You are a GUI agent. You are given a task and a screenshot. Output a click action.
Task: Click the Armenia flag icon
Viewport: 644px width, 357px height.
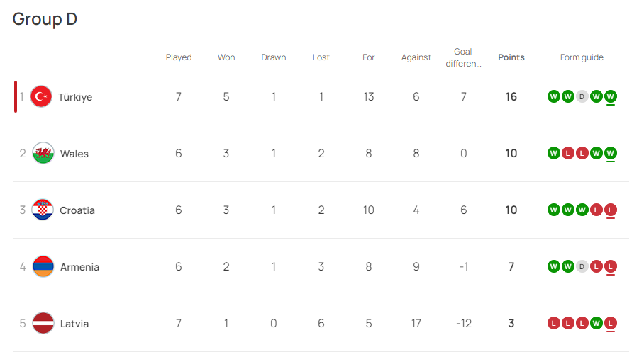click(x=43, y=266)
